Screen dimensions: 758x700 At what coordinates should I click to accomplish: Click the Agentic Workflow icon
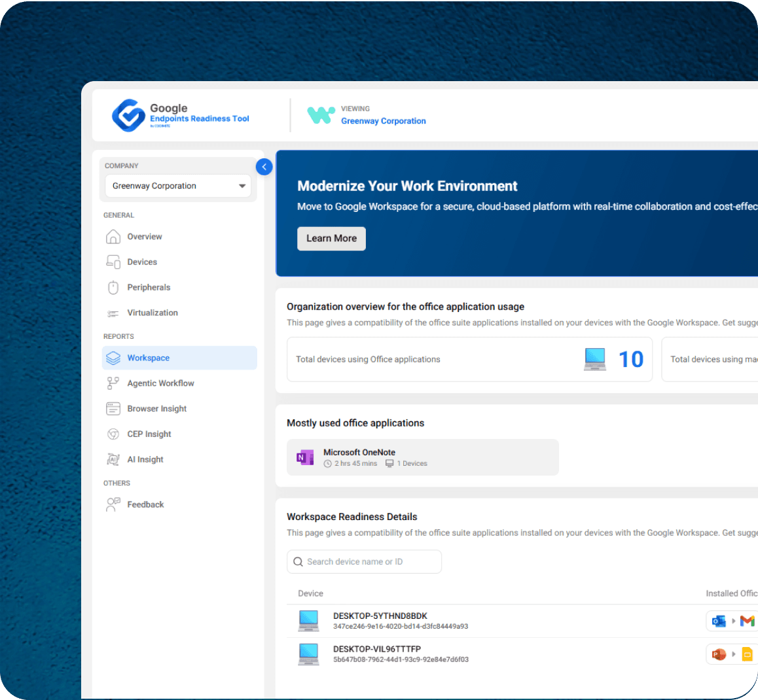click(x=113, y=383)
